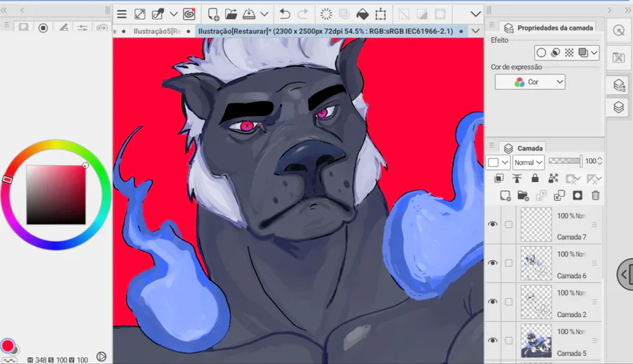
Task: Click the layers stack icon in the right sidebar
Action: (618, 108)
